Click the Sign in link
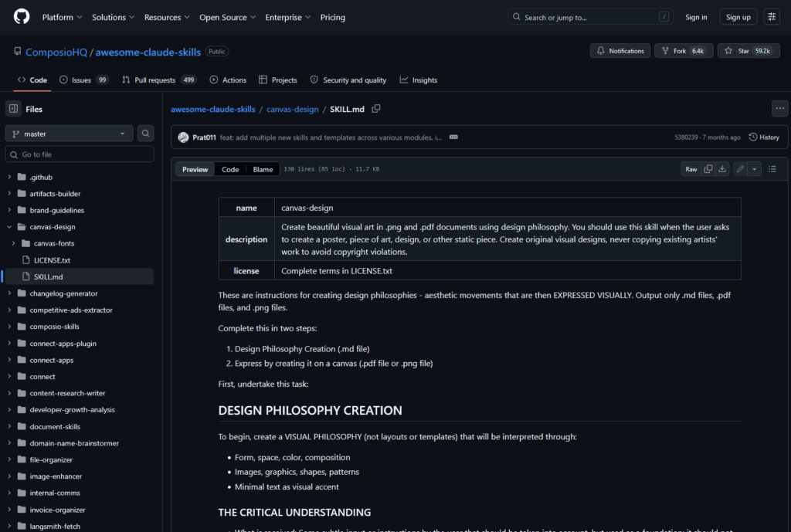Image resolution: width=791 pixels, height=532 pixels. 696,17
